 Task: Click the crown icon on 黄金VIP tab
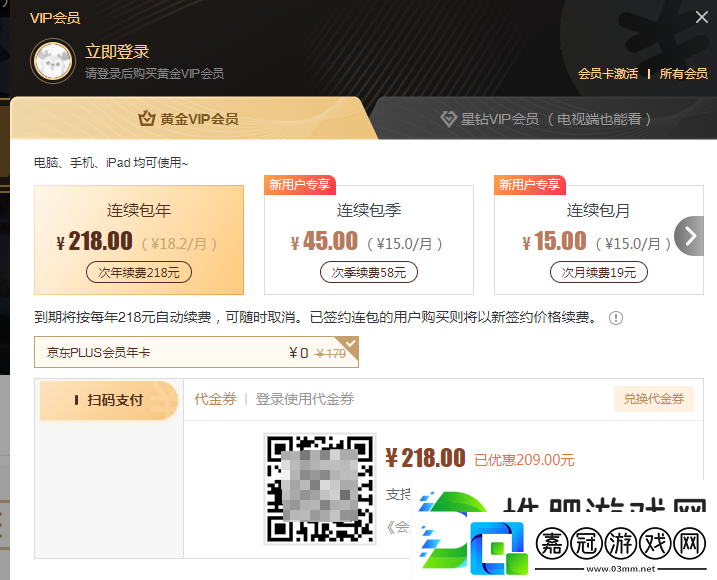click(146, 118)
